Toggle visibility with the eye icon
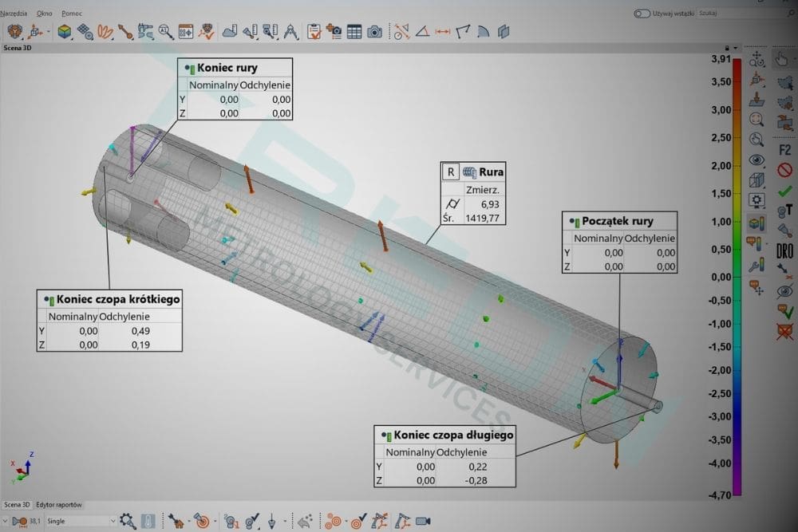The height and width of the screenshot is (532, 798). pyautogui.click(x=757, y=160)
